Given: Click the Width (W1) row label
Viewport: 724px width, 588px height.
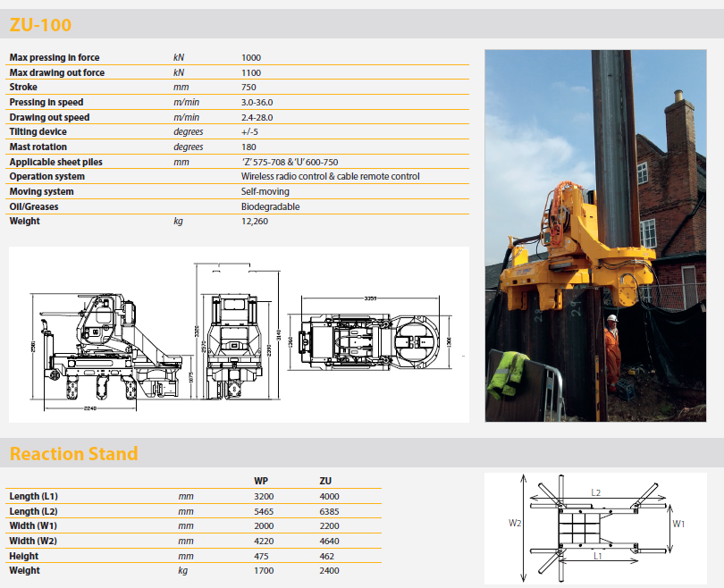Looking at the screenshot, I should click(33, 525).
